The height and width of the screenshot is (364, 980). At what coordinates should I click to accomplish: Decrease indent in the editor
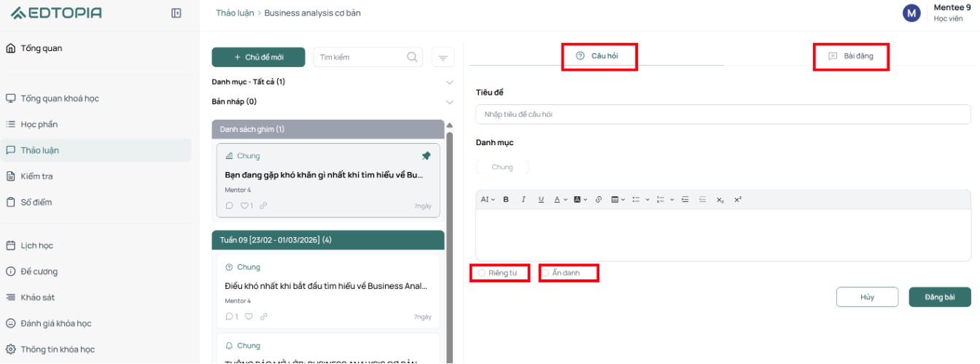(x=703, y=199)
